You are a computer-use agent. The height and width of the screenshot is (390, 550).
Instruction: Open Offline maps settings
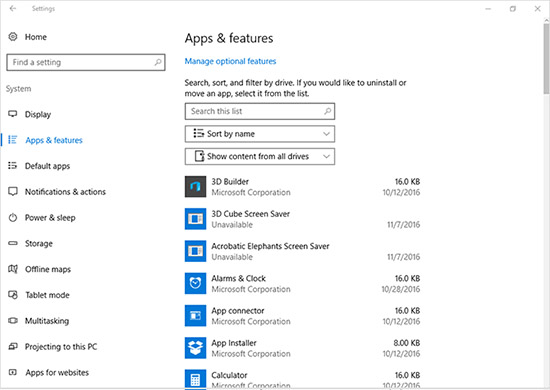pyautogui.click(x=48, y=269)
